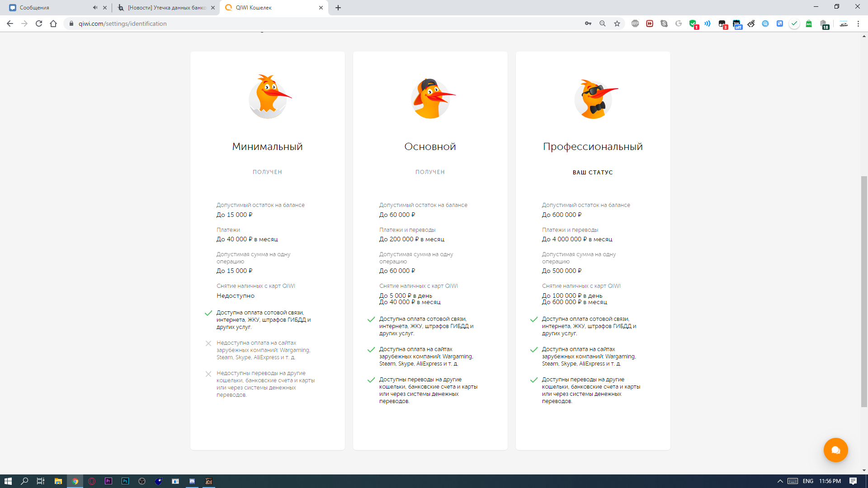Screen dimensions: 868x488
Task: Open the touch keyboard tray icon
Action: (x=793, y=481)
